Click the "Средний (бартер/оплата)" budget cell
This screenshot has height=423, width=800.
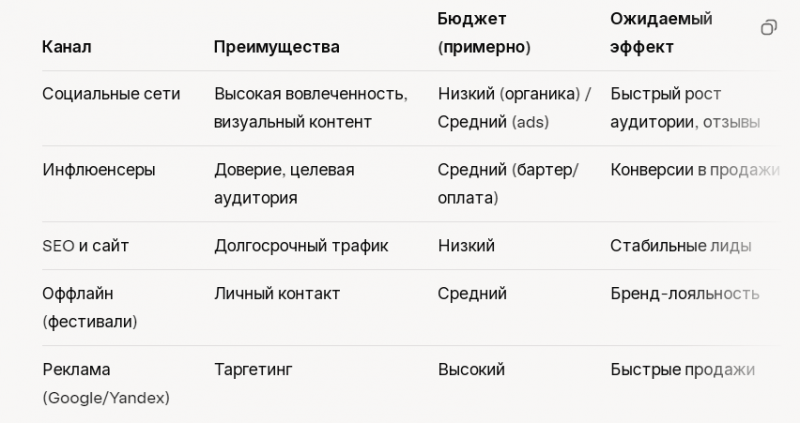(x=508, y=184)
